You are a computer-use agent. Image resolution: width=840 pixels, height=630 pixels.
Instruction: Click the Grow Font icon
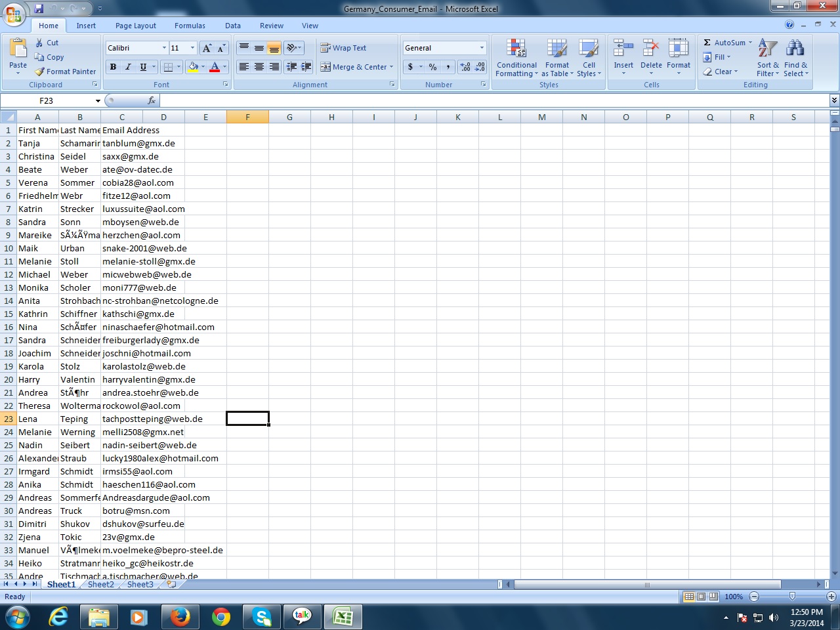tap(207, 48)
